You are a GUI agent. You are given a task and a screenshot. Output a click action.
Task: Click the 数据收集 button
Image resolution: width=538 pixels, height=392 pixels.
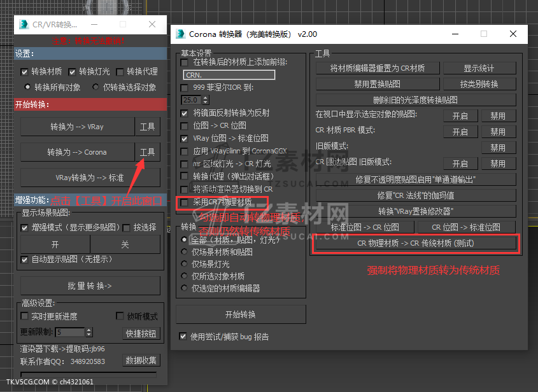[141, 360]
